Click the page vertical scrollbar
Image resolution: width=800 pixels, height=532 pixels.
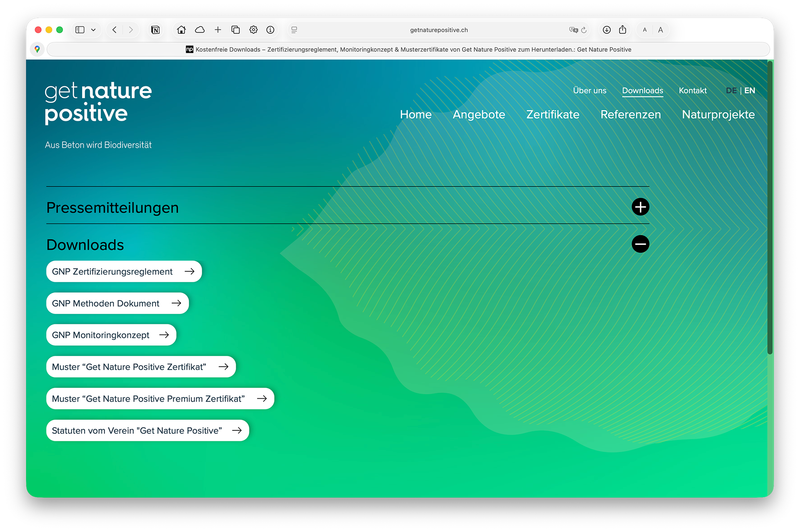pos(770,208)
